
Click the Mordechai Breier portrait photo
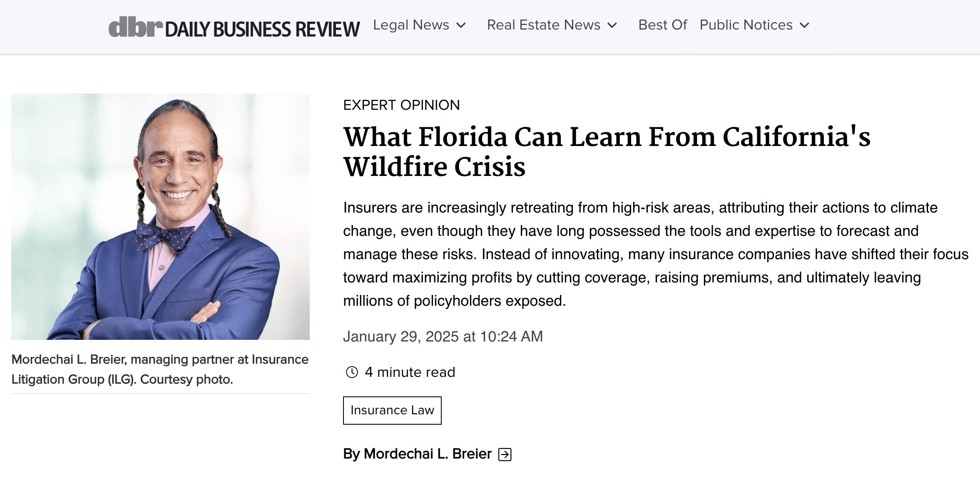tap(160, 216)
